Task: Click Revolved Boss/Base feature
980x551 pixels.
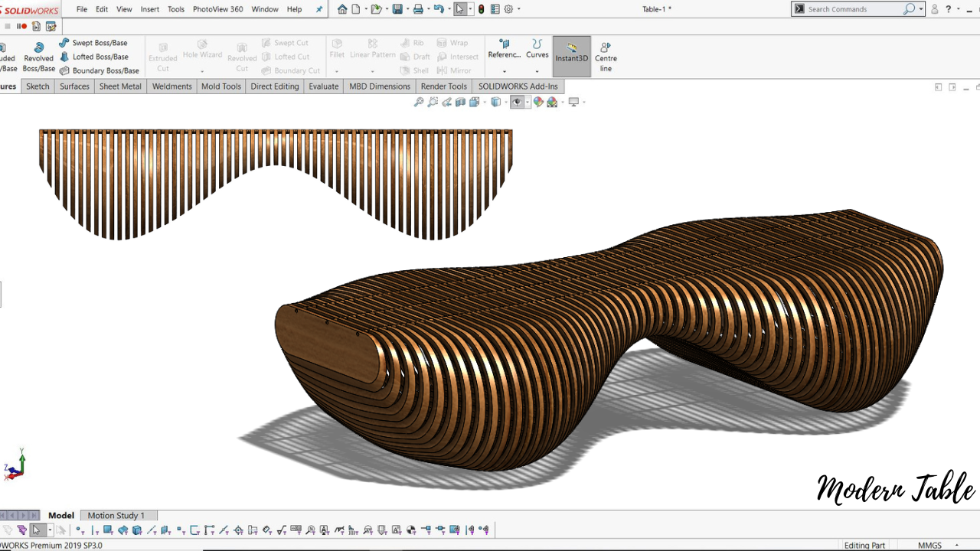Action: [x=38, y=57]
